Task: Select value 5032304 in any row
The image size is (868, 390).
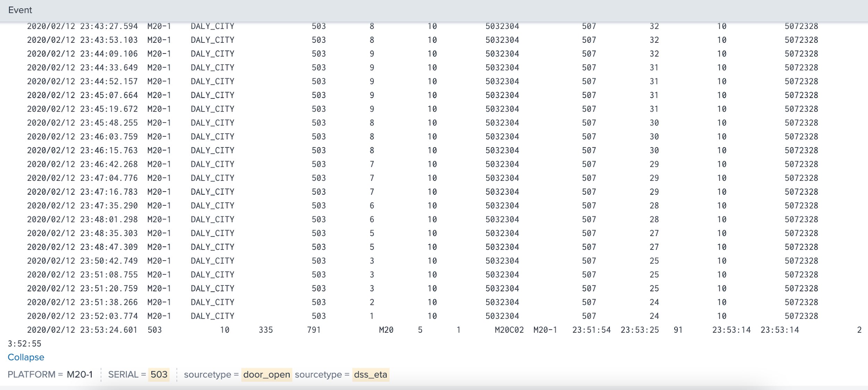Action: [502, 25]
